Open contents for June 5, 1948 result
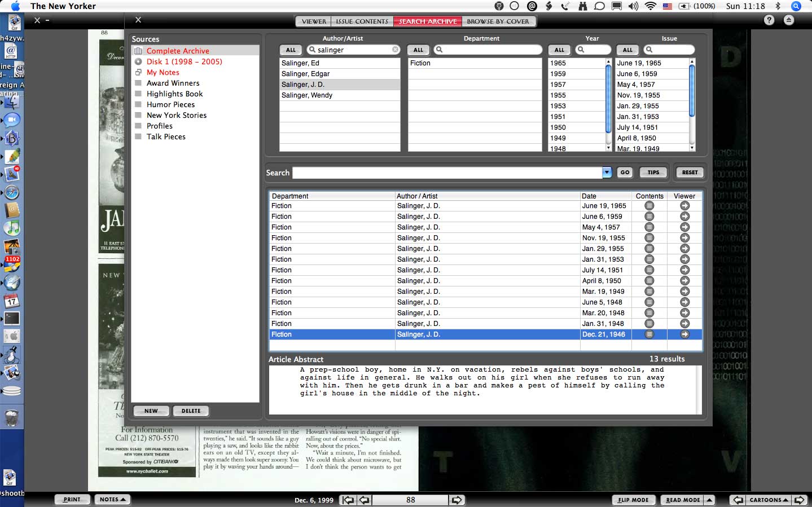The height and width of the screenshot is (507, 812). click(x=649, y=302)
